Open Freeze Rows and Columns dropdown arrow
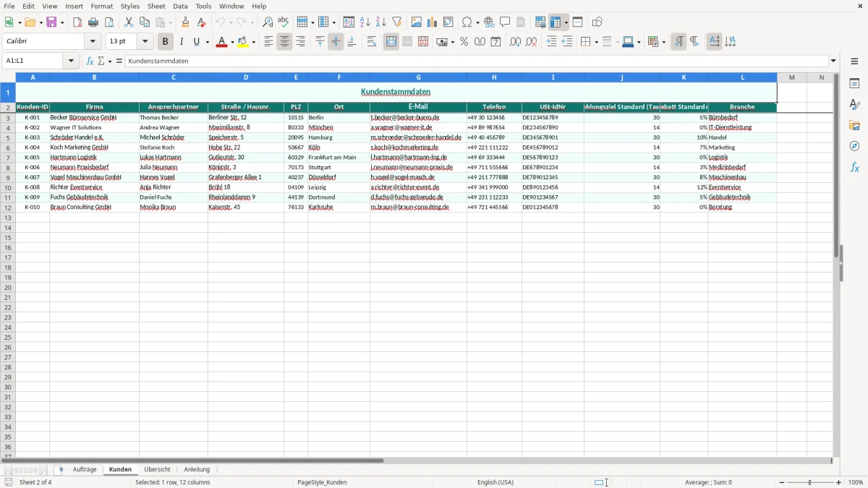Viewport: 868px width, 488px height. point(566,22)
